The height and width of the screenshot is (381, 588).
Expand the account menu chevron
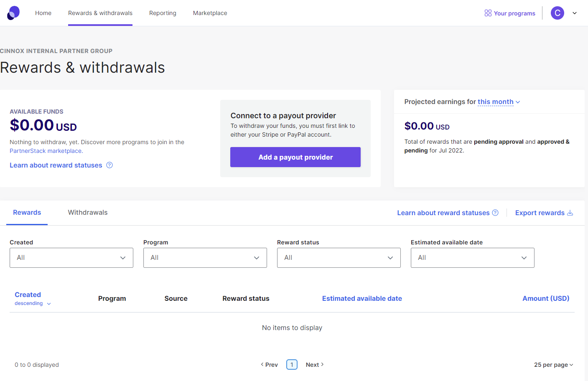tap(575, 13)
